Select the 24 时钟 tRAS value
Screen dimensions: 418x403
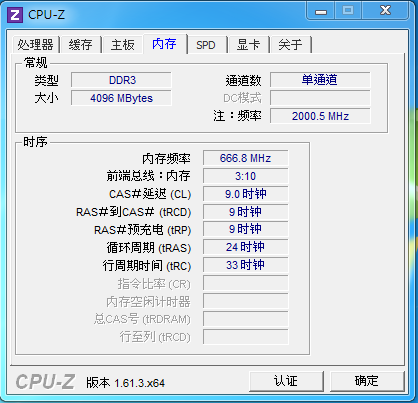246,248
